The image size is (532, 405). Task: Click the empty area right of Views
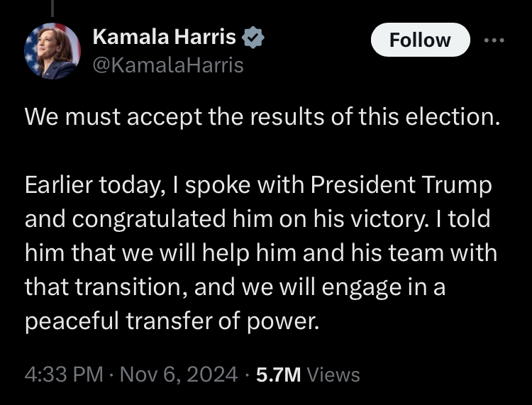(440, 375)
